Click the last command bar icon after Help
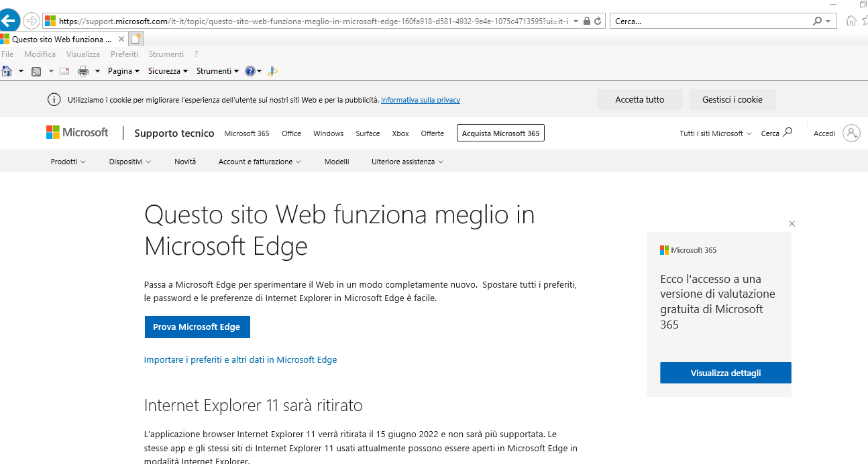 click(x=273, y=71)
